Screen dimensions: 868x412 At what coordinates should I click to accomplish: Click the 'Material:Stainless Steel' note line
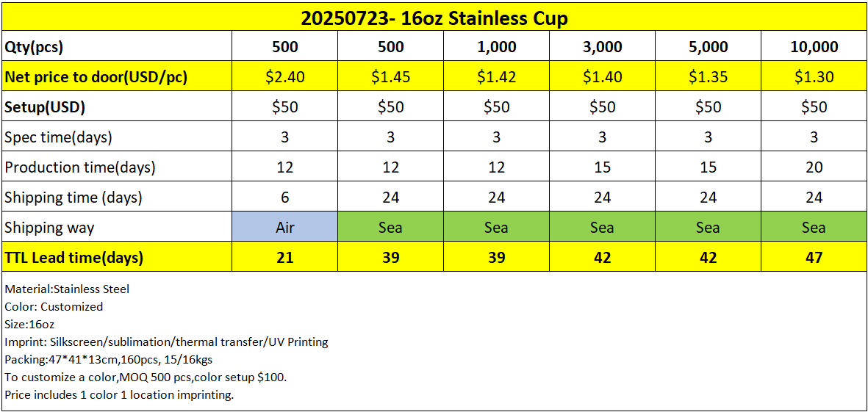67,289
